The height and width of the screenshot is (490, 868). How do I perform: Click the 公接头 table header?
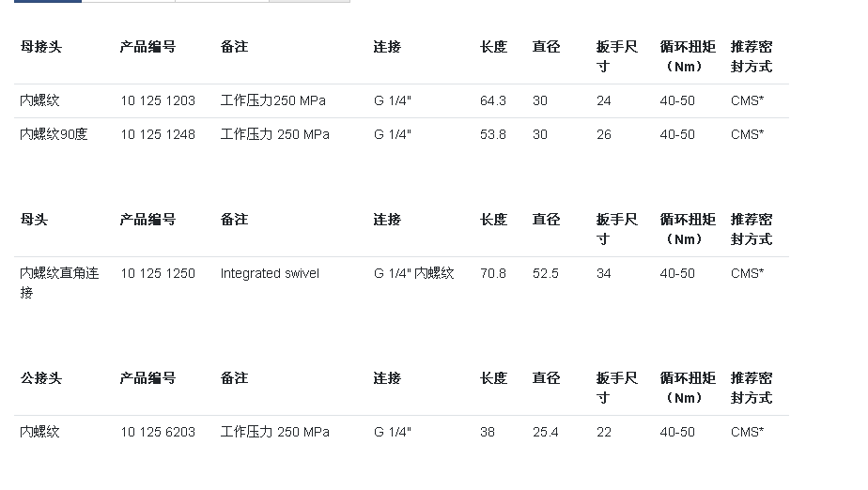click(41, 378)
